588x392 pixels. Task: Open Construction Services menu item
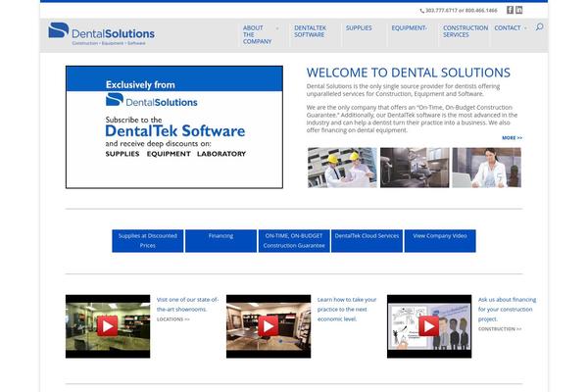[x=465, y=31]
